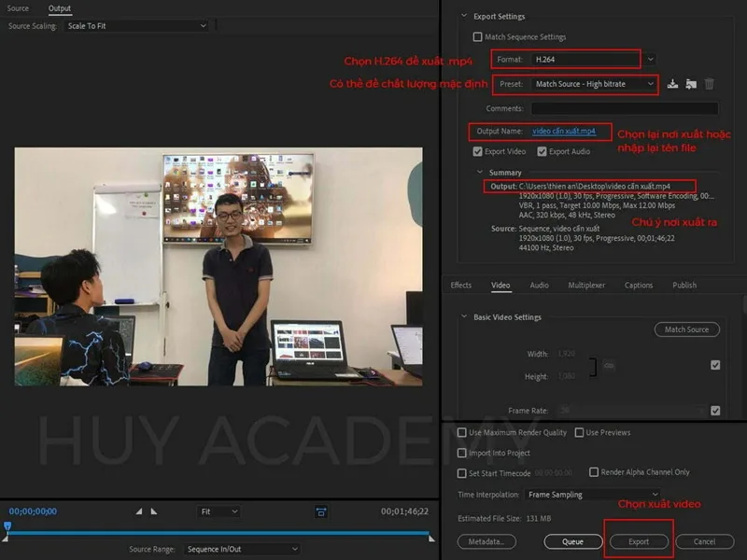
Task: Switch to the Audio tab
Action: (540, 286)
